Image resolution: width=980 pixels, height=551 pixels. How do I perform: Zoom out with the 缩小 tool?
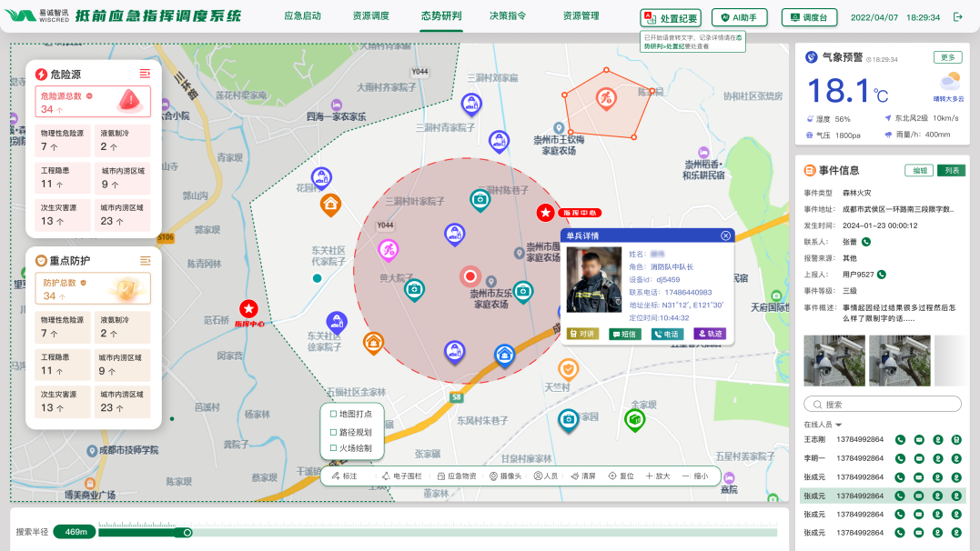coord(695,476)
